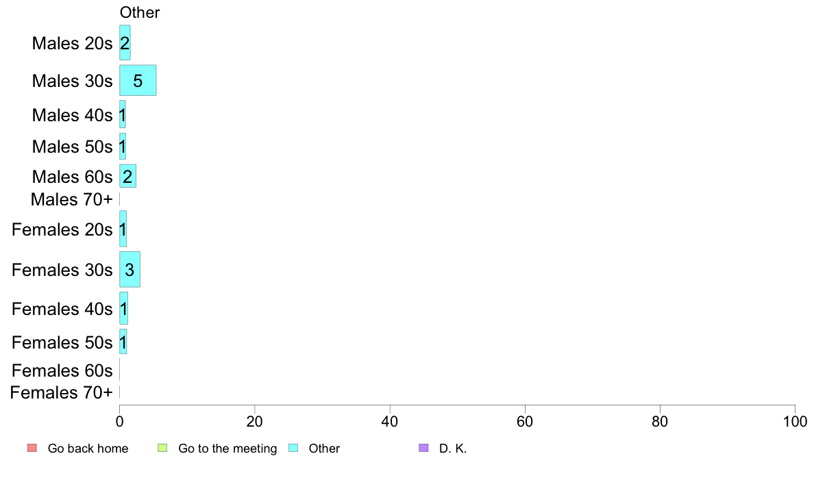Click the red Go back home legend swatch

pyautogui.click(x=32, y=448)
